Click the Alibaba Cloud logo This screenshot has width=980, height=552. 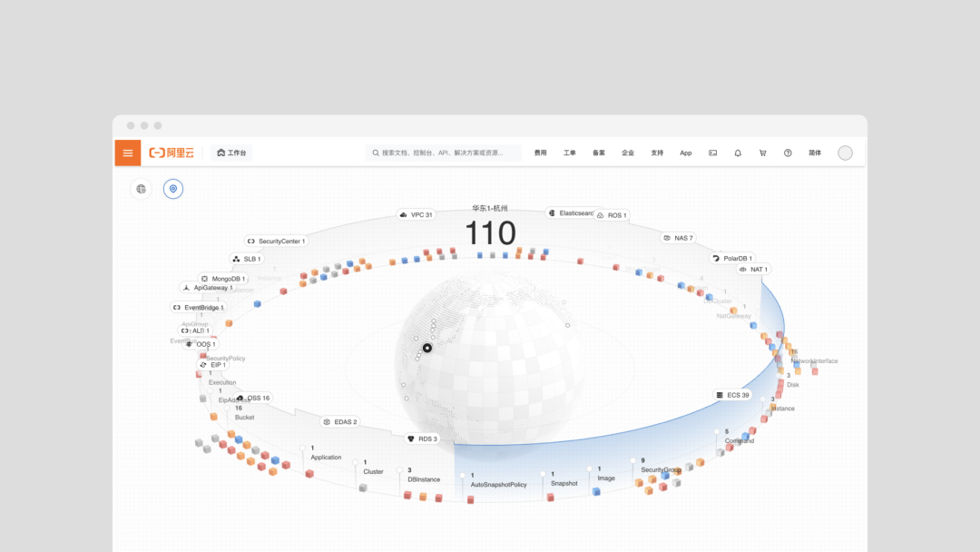click(171, 153)
